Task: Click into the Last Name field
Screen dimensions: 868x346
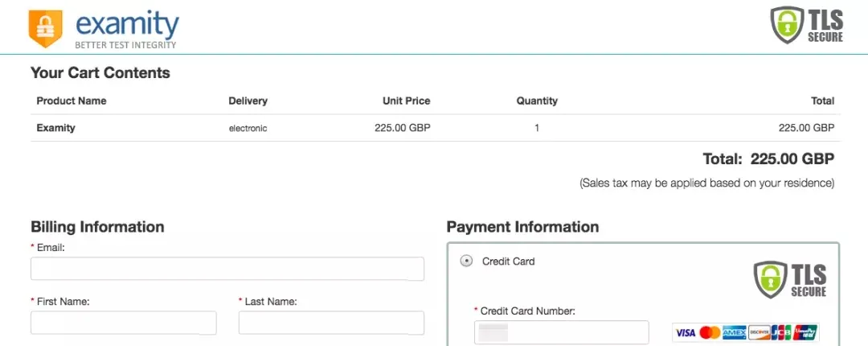Action: [x=331, y=323]
